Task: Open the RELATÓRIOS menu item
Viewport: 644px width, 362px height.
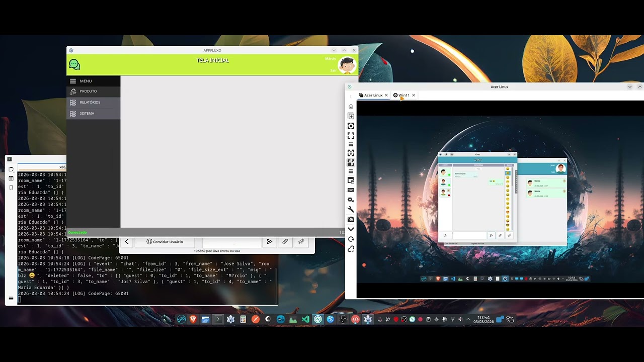Action: pos(94,102)
